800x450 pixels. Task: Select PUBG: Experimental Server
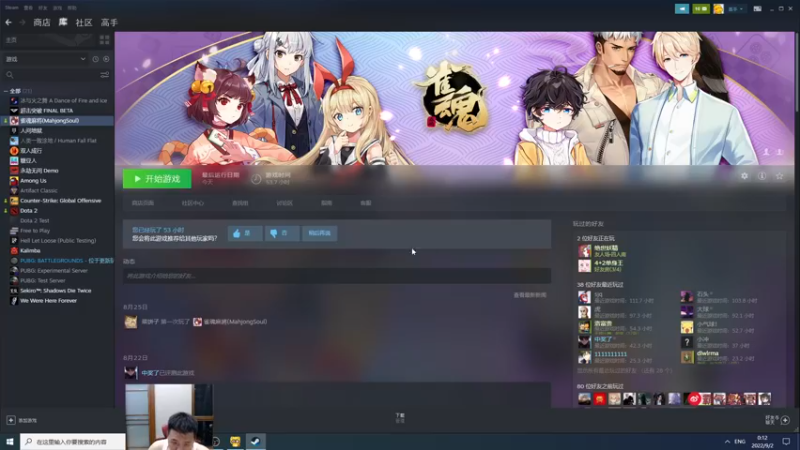pos(54,271)
